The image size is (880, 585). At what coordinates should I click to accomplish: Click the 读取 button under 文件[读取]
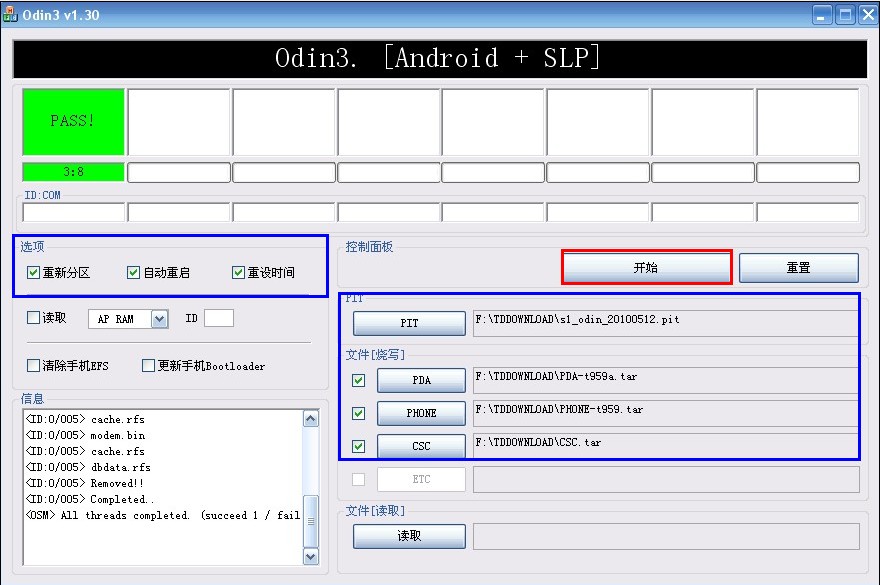[409, 536]
